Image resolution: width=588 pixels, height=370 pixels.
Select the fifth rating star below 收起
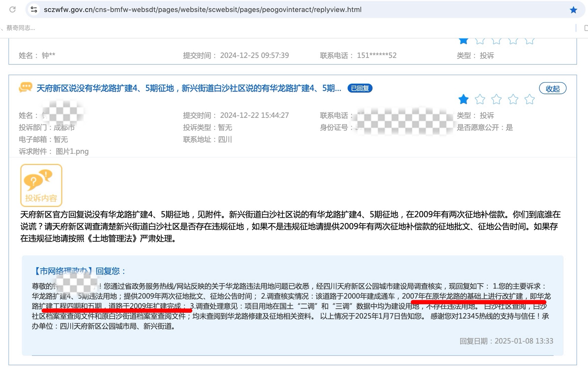(x=529, y=99)
